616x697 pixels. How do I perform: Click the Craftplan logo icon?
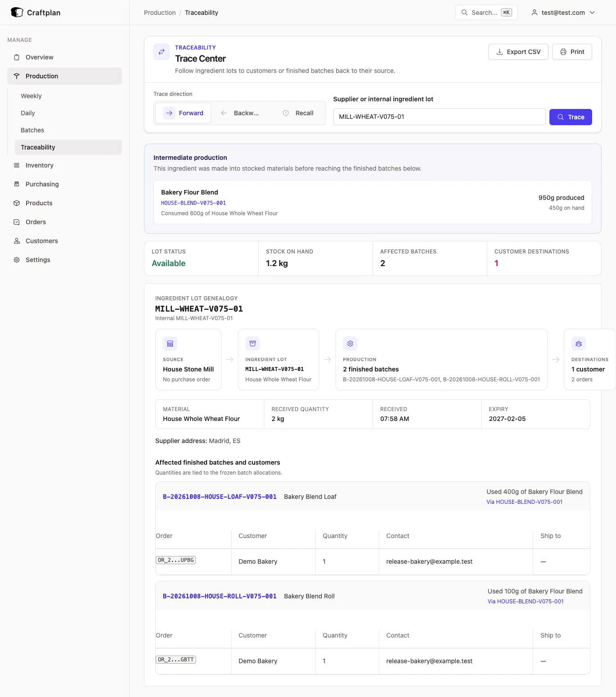pyautogui.click(x=17, y=13)
